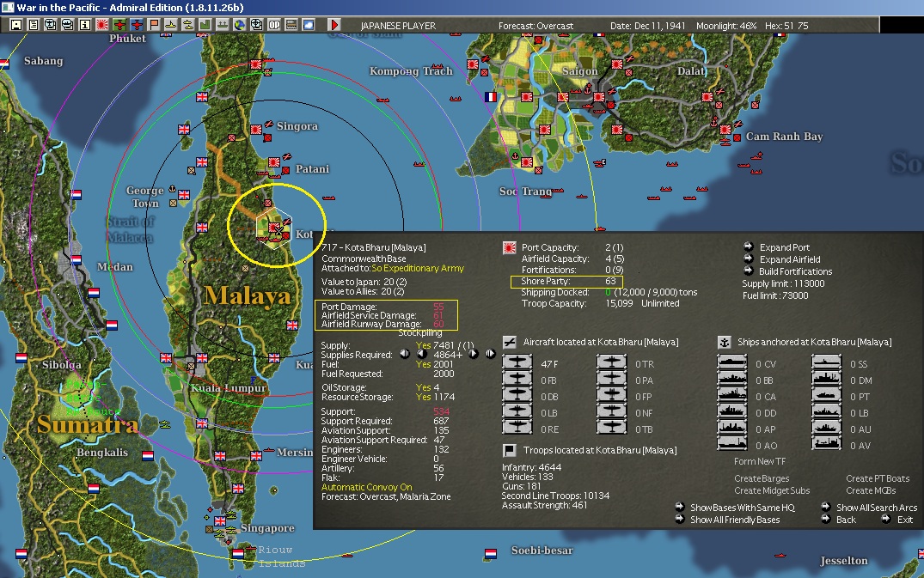Screen dimensions: 924x578
Task: Click the transport aircraft icon labeled 0 TR
Action: pos(611,363)
